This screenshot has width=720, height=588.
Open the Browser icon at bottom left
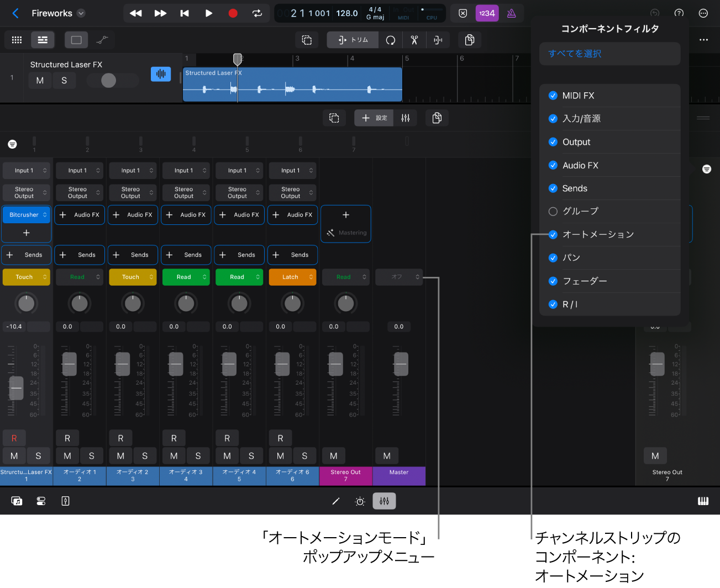tap(17, 501)
